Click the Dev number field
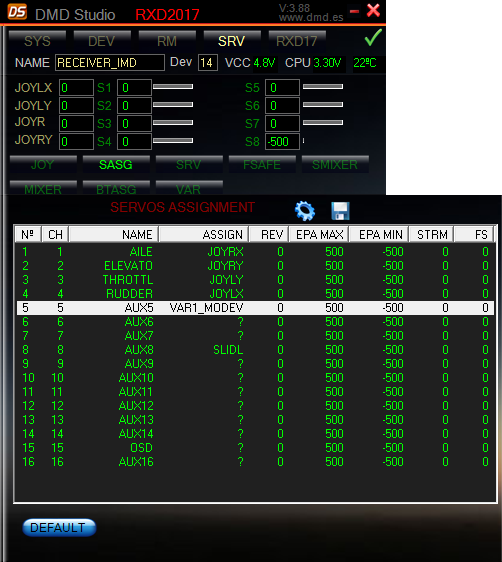This screenshot has height=562, width=502. tap(207, 63)
